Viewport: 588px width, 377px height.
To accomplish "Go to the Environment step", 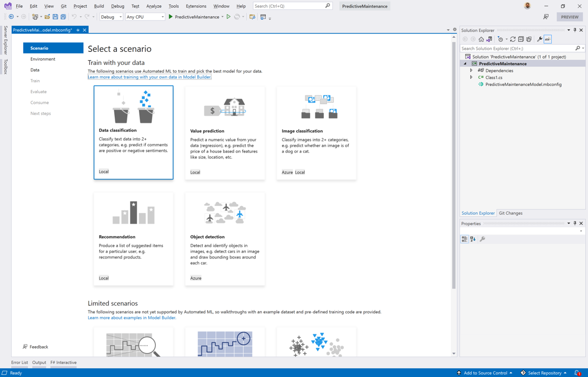I will [x=43, y=59].
